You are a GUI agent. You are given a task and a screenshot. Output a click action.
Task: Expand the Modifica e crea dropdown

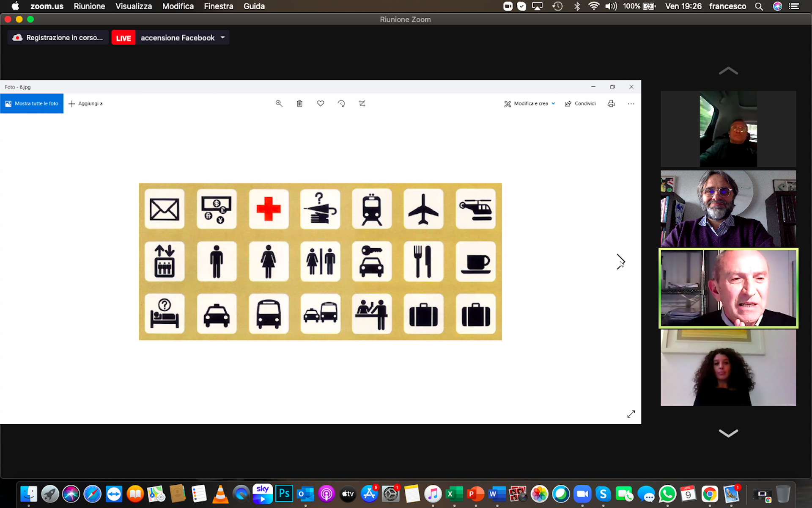coord(530,103)
